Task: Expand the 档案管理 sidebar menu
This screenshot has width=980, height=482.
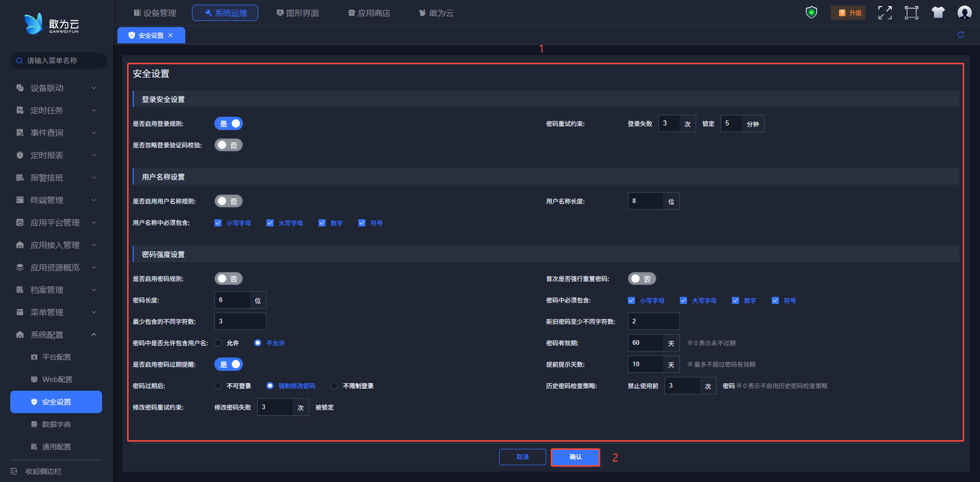Action: pyautogui.click(x=56, y=290)
